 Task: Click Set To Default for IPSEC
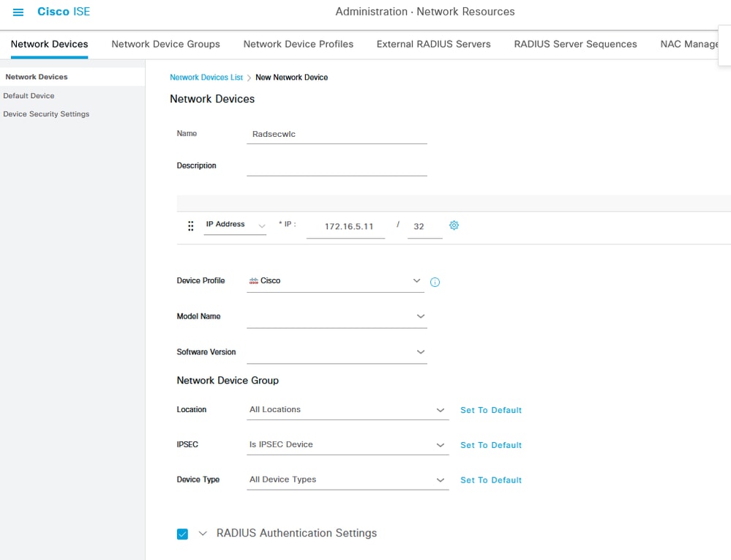tap(491, 445)
